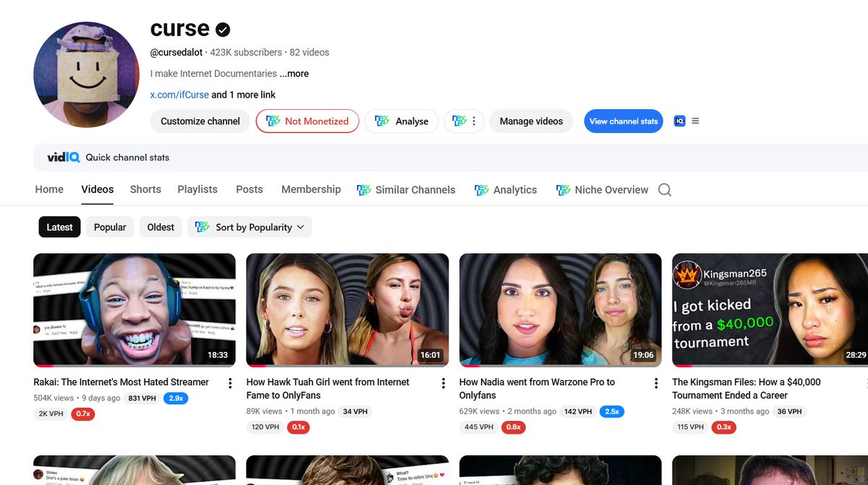Open The Kingsman Files video title
This screenshot has width=868, height=485.
coord(746,389)
